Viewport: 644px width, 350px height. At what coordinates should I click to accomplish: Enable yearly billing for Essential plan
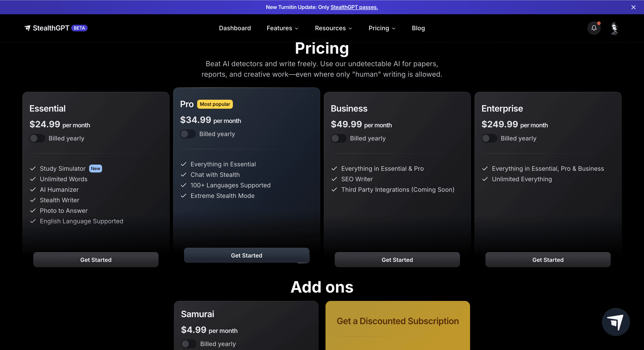(37, 138)
